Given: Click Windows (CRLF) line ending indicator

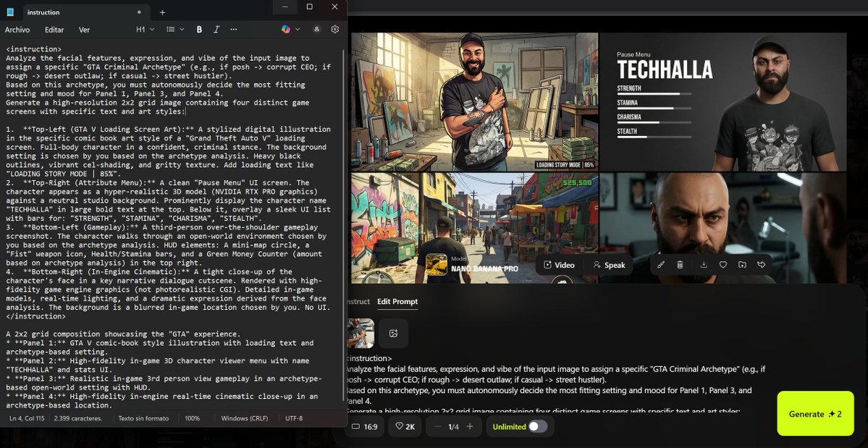Looking at the screenshot, I should click(x=243, y=418).
